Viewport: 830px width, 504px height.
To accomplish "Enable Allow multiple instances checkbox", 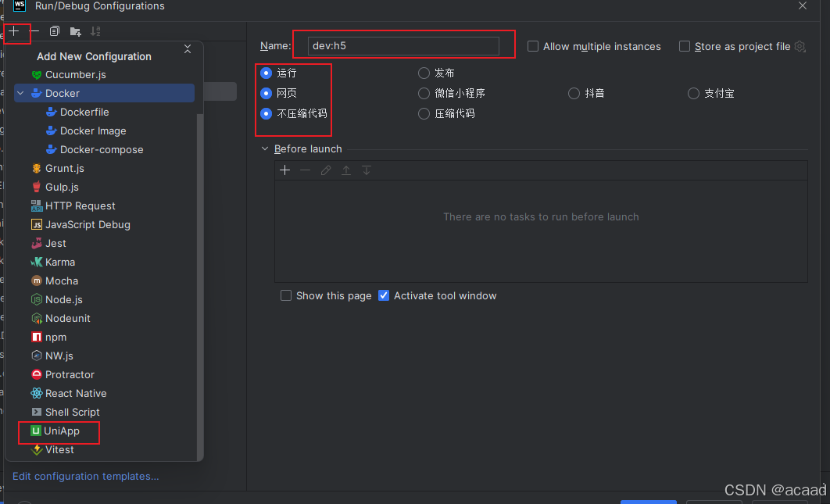I will (x=533, y=47).
